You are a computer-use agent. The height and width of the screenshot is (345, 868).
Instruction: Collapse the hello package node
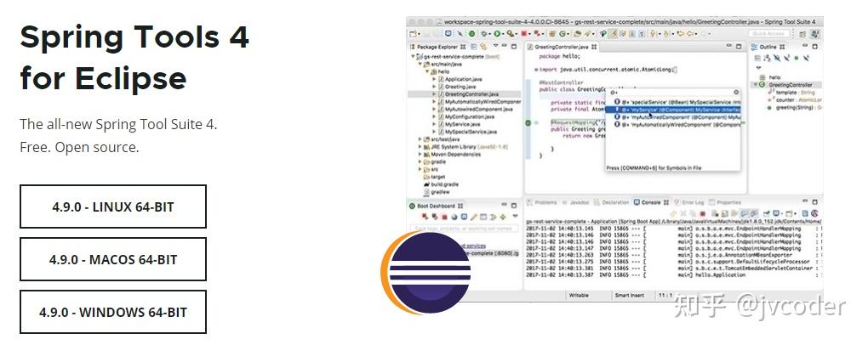point(427,72)
